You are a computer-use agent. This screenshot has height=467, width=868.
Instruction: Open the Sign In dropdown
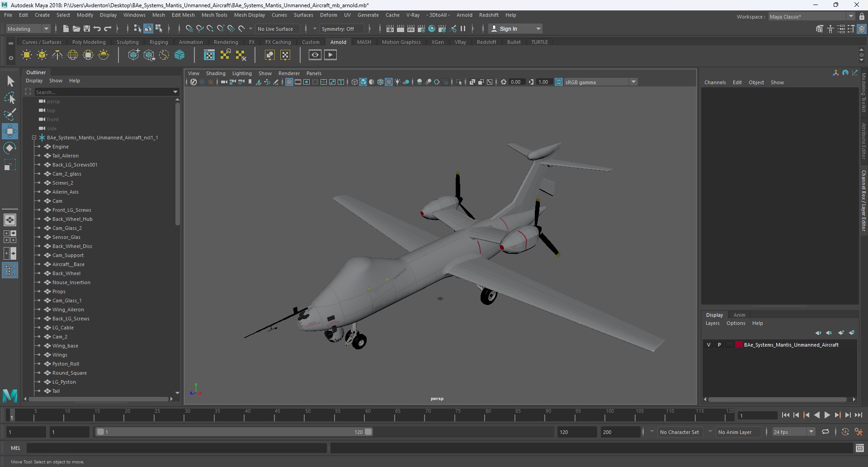(x=516, y=29)
